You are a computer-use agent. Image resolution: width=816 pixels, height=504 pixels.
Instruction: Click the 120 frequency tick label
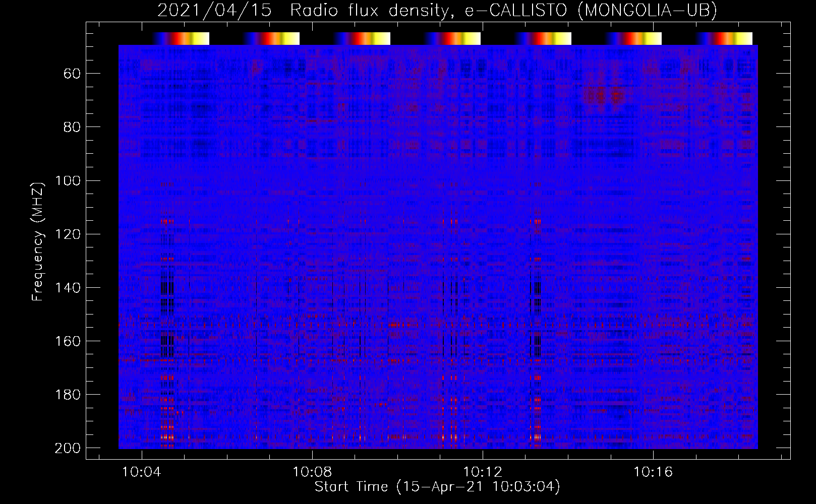pos(68,234)
